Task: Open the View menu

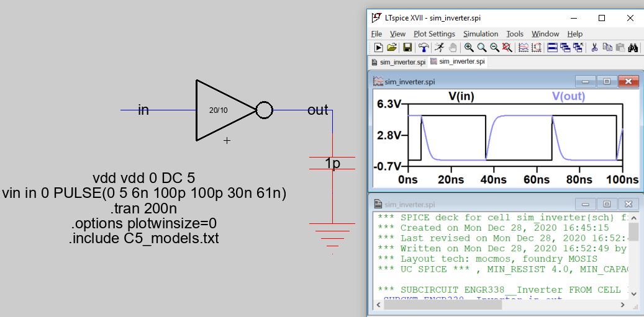Action: [x=397, y=33]
